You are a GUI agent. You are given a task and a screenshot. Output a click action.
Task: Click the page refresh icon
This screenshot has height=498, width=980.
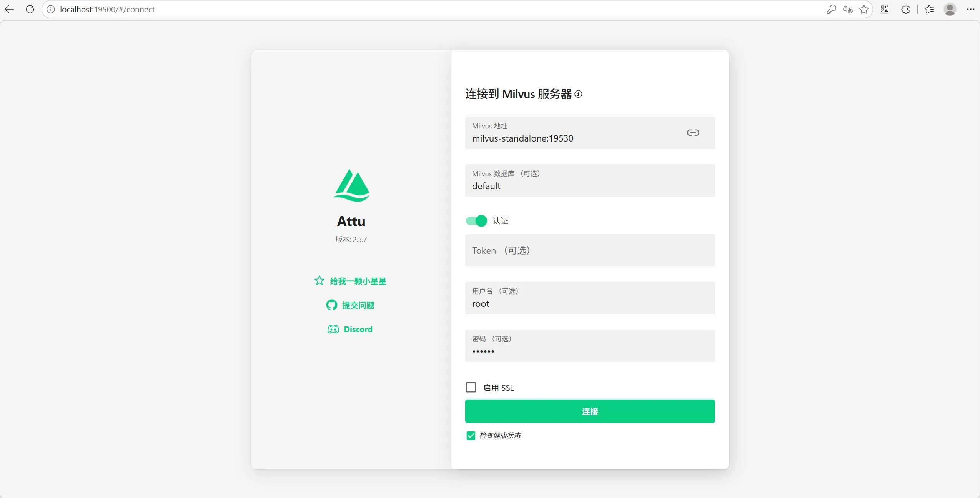[30, 9]
